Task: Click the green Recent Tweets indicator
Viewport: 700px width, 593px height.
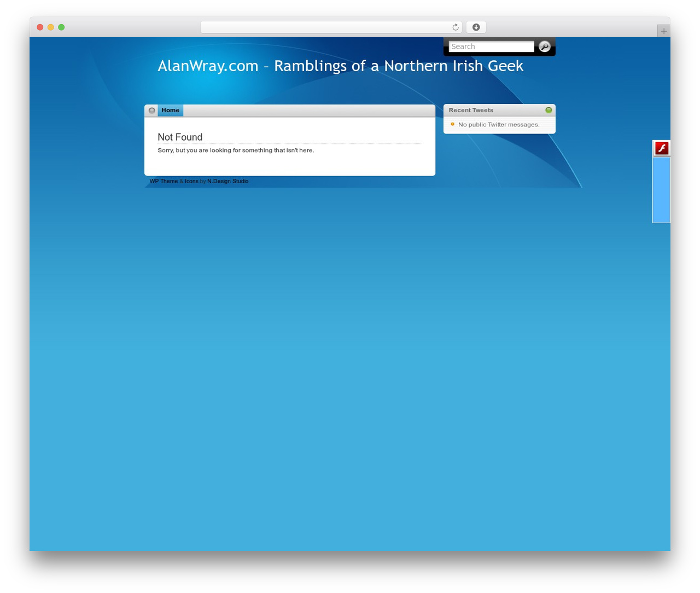Action: pyautogui.click(x=549, y=110)
